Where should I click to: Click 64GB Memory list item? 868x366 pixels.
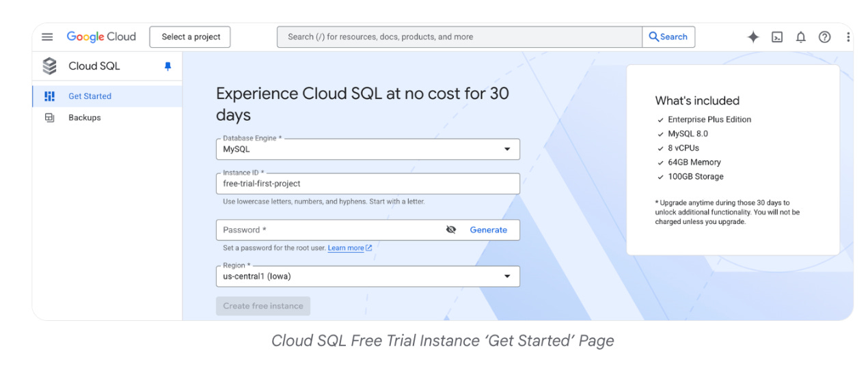(694, 163)
